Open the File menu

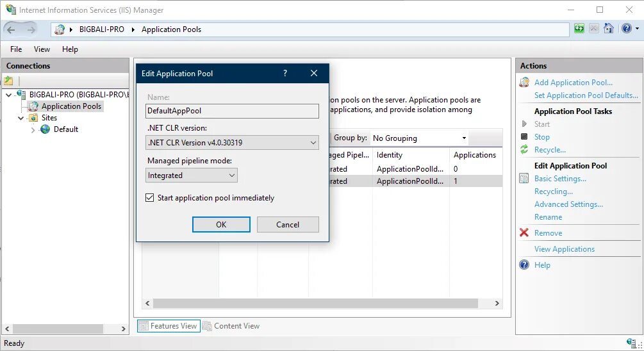pos(16,49)
